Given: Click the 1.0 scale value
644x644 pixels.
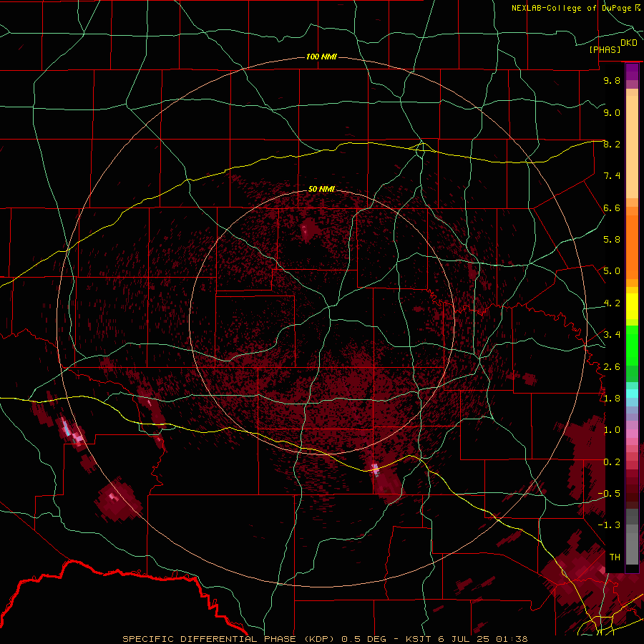Looking at the screenshot, I should tap(612, 430).
